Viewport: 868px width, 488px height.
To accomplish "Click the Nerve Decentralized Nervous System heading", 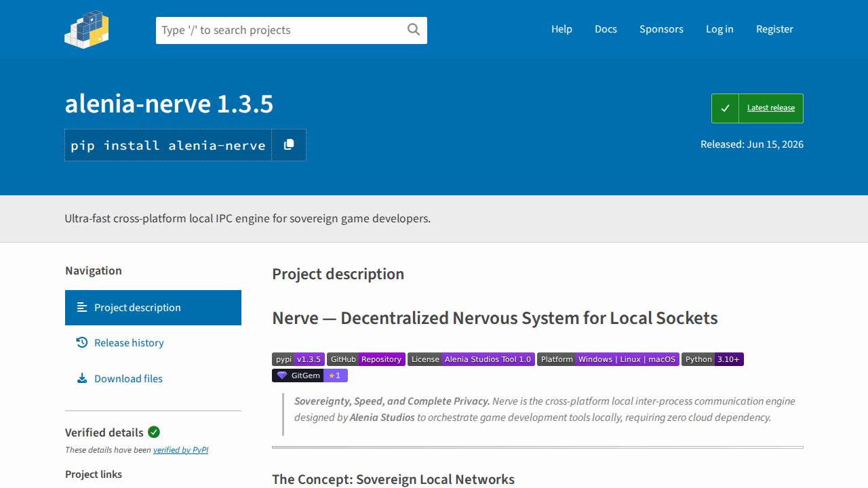I will click(495, 318).
